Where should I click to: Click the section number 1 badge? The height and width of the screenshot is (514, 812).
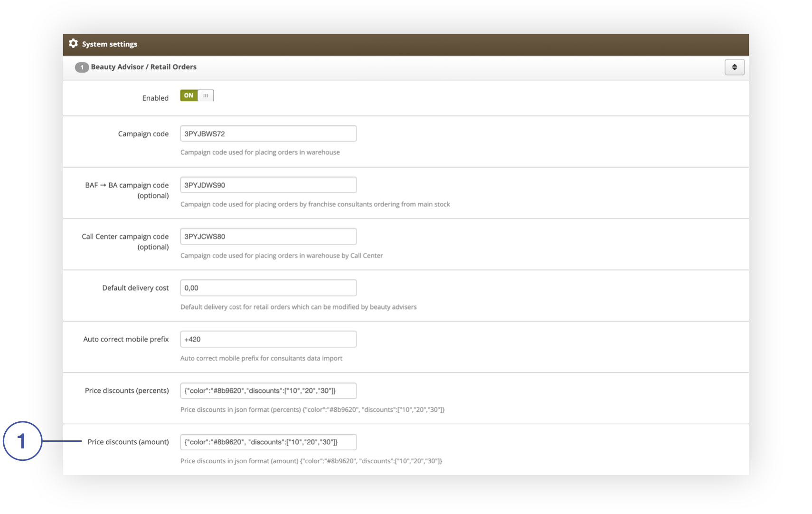pyautogui.click(x=82, y=67)
